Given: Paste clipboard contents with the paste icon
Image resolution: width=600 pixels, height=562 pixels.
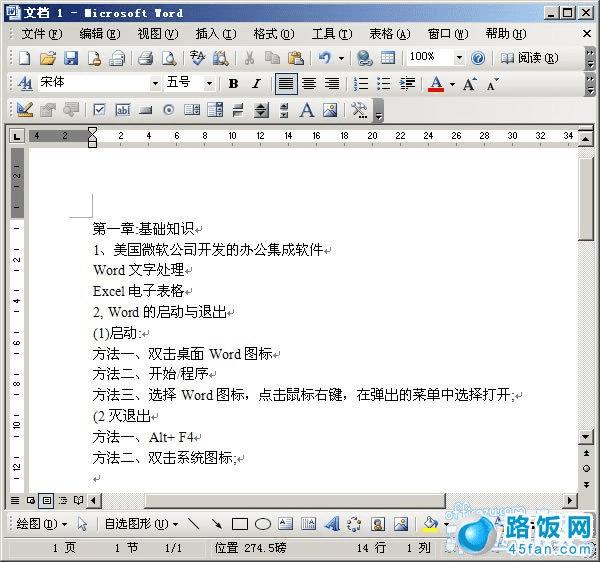Looking at the screenshot, I should click(x=295, y=58).
